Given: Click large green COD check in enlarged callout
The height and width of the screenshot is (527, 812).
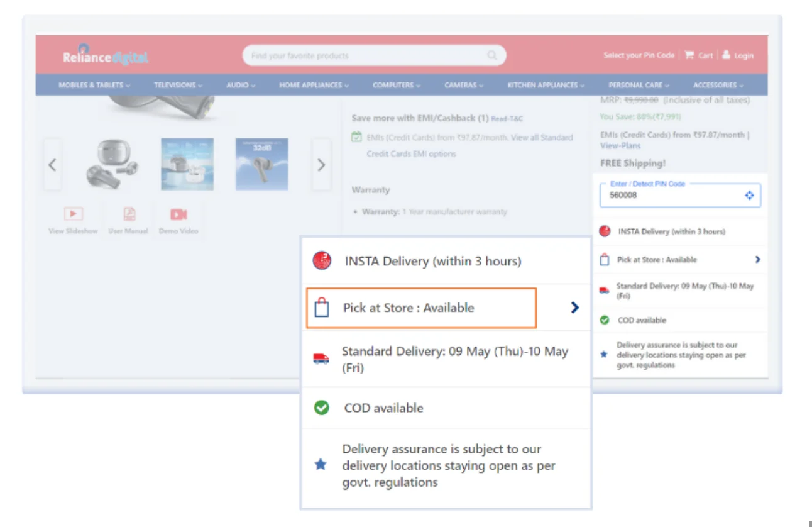Looking at the screenshot, I should click(x=322, y=408).
